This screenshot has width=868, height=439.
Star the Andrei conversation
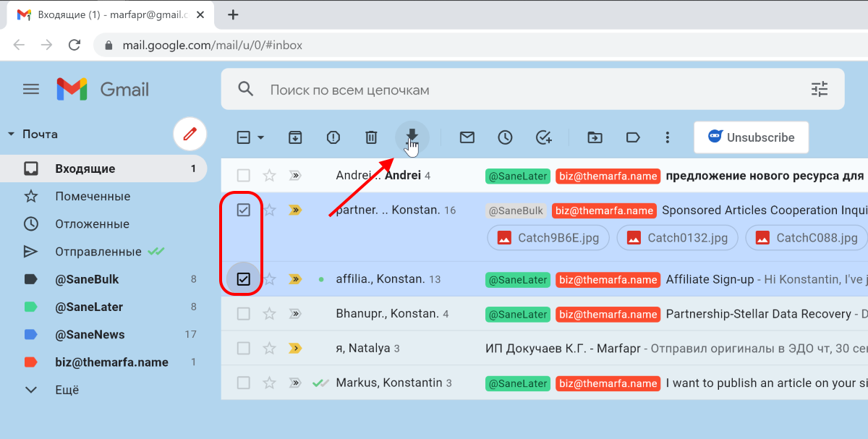[x=269, y=175]
